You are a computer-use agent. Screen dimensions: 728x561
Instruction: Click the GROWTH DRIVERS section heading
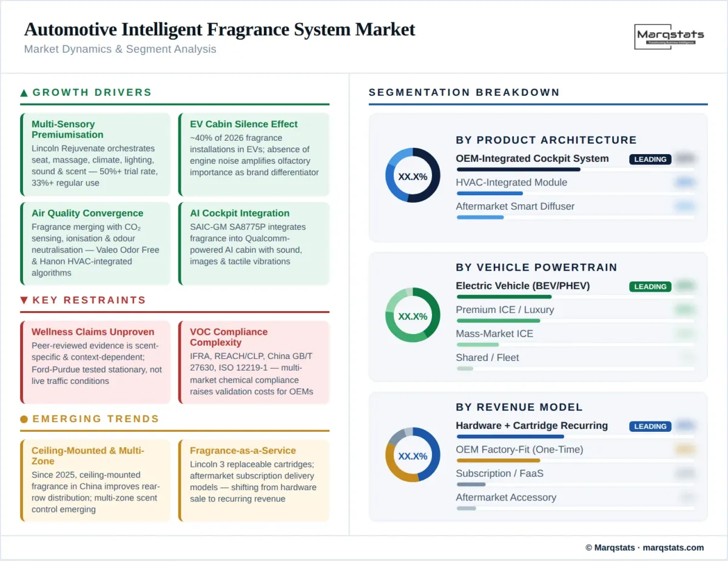tap(92, 93)
